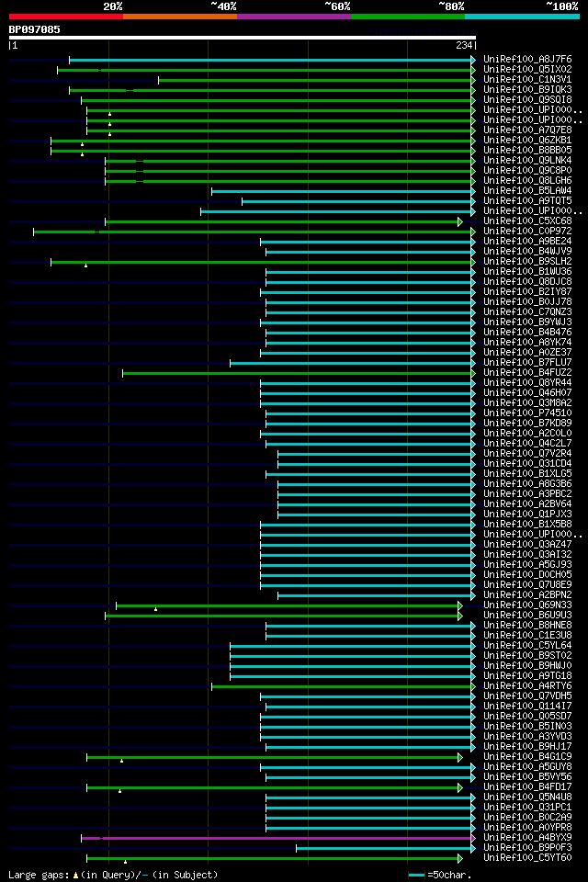
Task: Select hit UniRef100_A8G3B6
Action: [x=527, y=484]
